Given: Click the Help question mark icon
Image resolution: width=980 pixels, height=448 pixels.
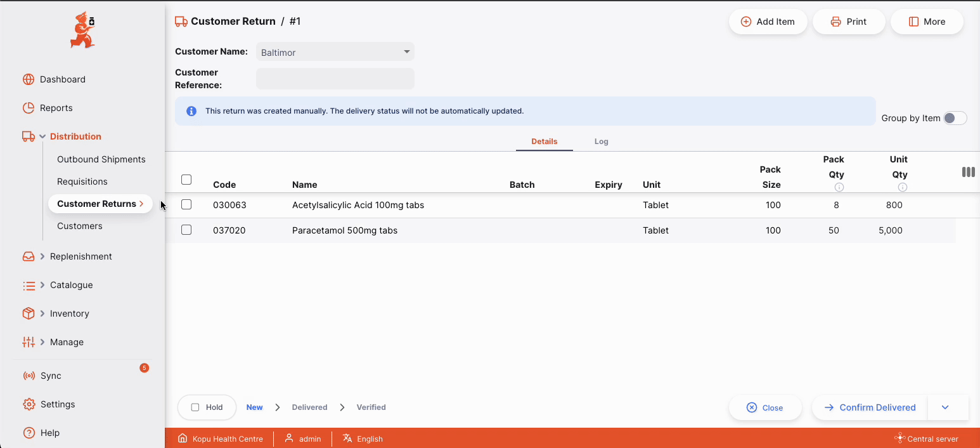Looking at the screenshot, I should pyautogui.click(x=29, y=433).
